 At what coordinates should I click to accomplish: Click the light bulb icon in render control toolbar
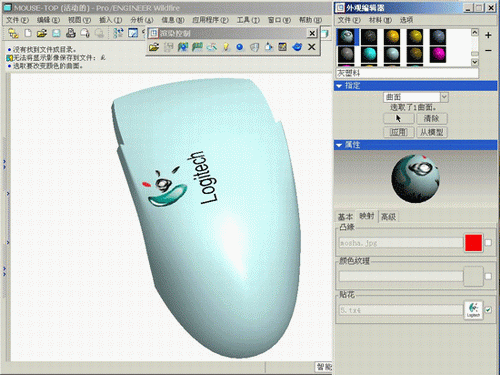226,47
